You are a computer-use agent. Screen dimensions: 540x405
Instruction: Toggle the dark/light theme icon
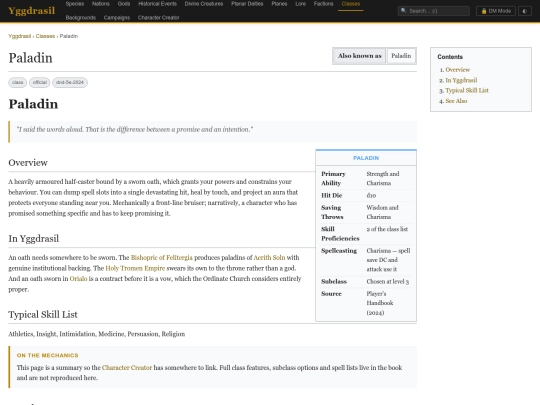[x=525, y=11]
